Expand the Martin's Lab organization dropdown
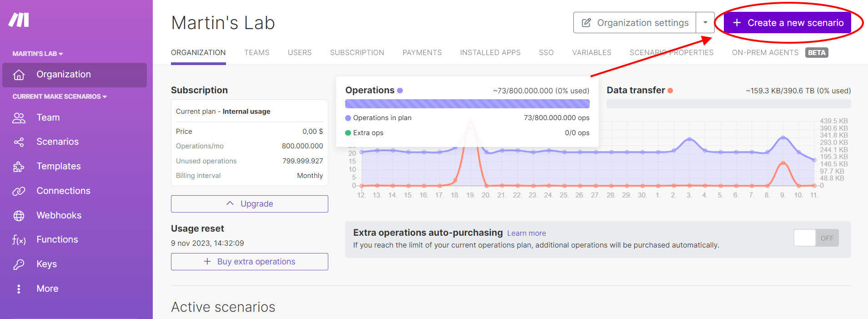Screen dimensions: 868x319 click(x=38, y=54)
